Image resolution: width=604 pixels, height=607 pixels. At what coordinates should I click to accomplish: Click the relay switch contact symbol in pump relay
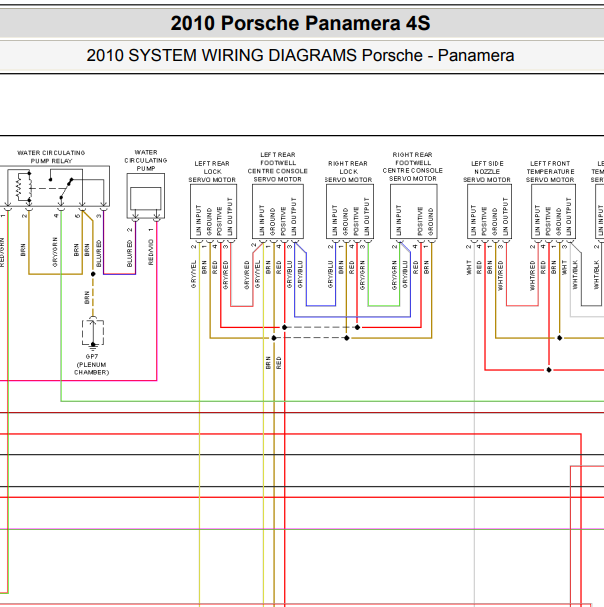(66, 189)
